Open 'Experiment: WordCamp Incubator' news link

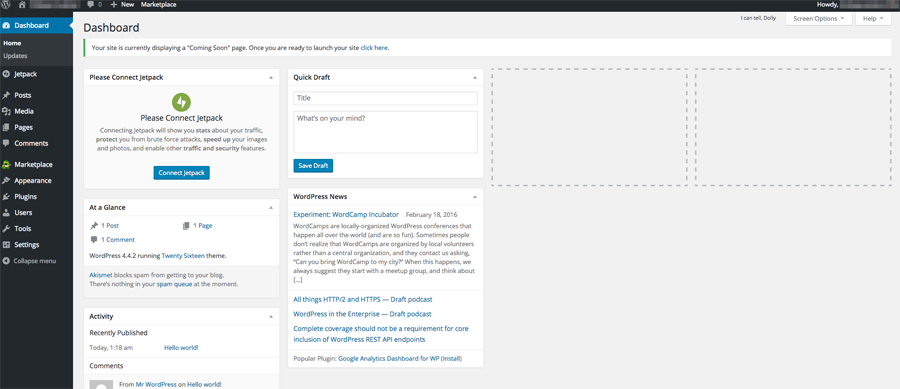click(346, 215)
